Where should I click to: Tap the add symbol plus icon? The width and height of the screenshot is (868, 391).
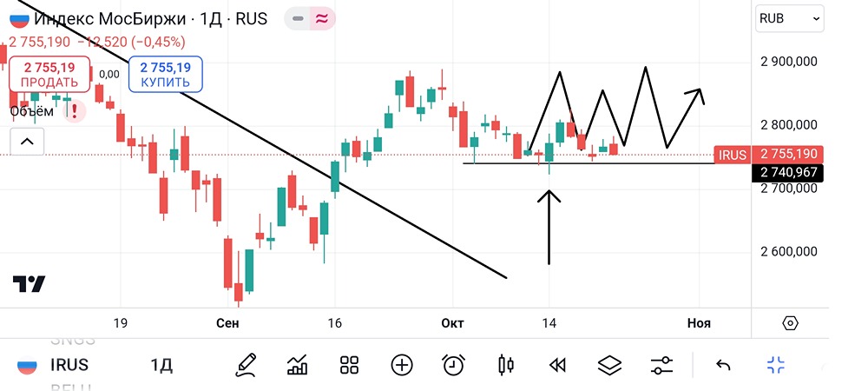click(x=401, y=365)
